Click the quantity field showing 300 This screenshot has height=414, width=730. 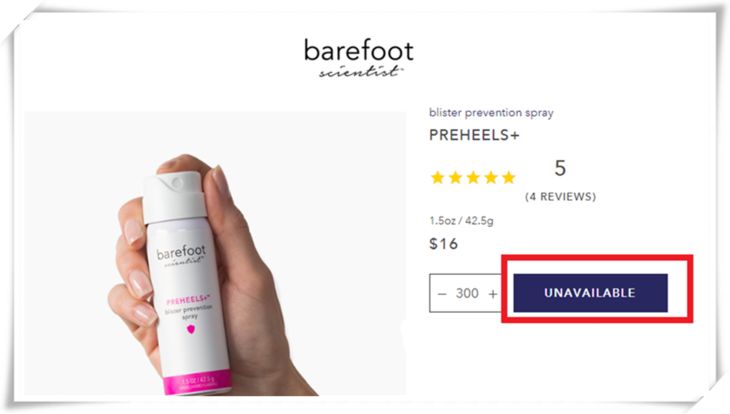[467, 293]
